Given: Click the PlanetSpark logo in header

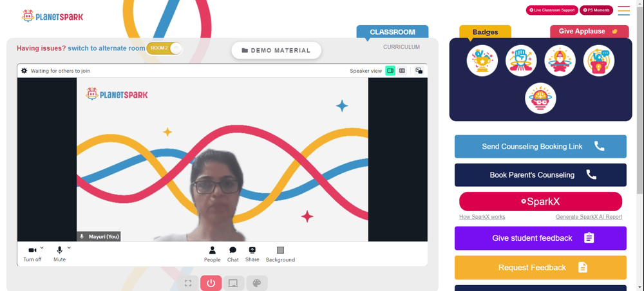Looking at the screenshot, I should click(53, 16).
